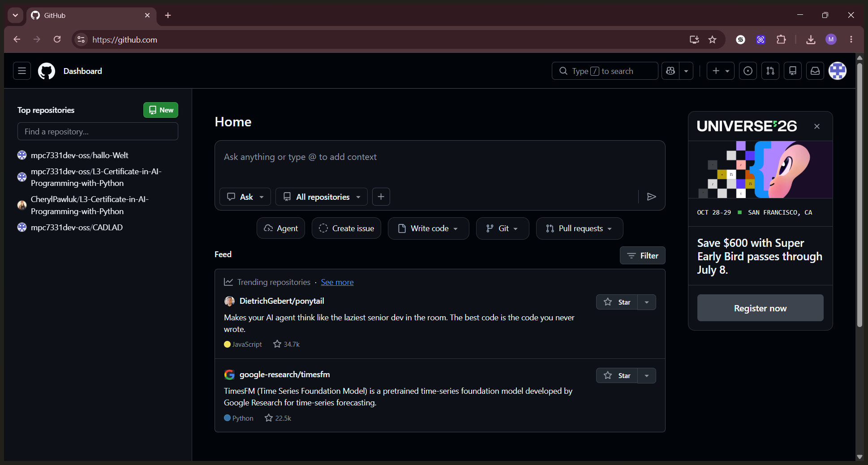Open the user avatar menu
Viewport: 868px width, 465px height.
point(838,71)
